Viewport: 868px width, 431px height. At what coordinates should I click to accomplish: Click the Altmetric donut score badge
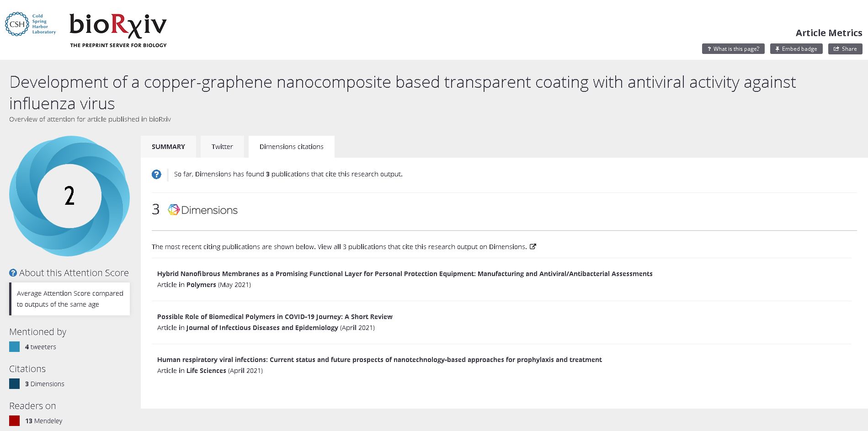point(69,196)
